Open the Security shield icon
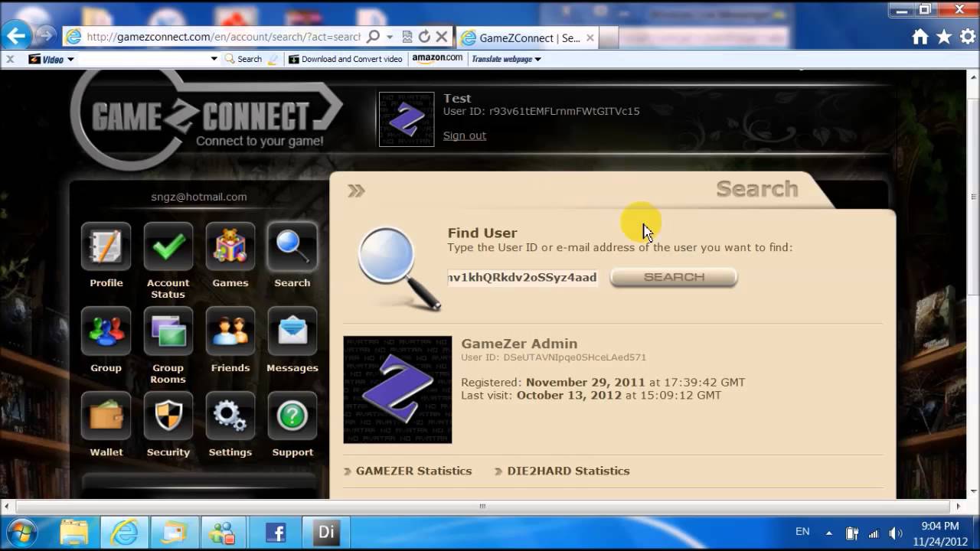The height and width of the screenshot is (551, 980). pos(168,416)
